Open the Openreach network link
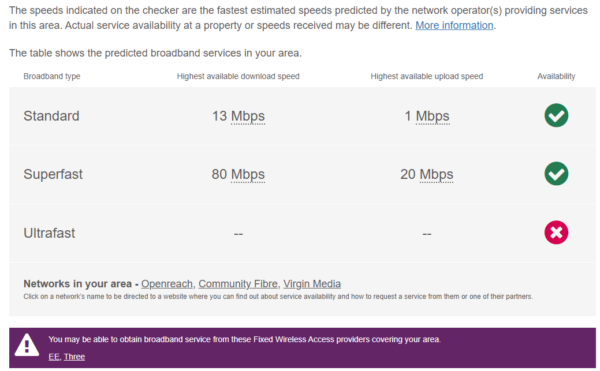The height and width of the screenshot is (371, 600). (167, 284)
